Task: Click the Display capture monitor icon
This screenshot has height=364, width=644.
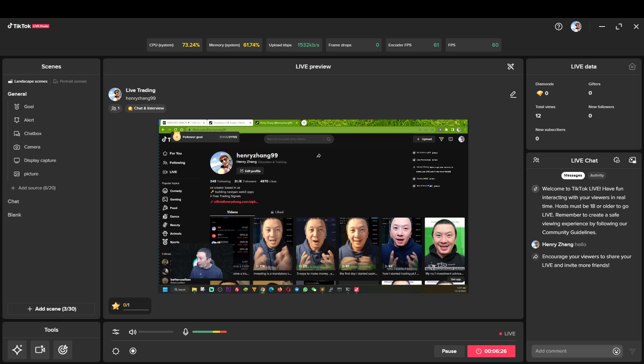Action: 17,161
